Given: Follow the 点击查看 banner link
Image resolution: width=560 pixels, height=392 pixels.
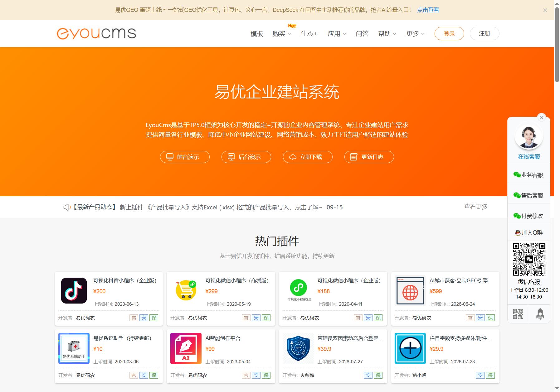Looking at the screenshot, I should coord(428,10).
